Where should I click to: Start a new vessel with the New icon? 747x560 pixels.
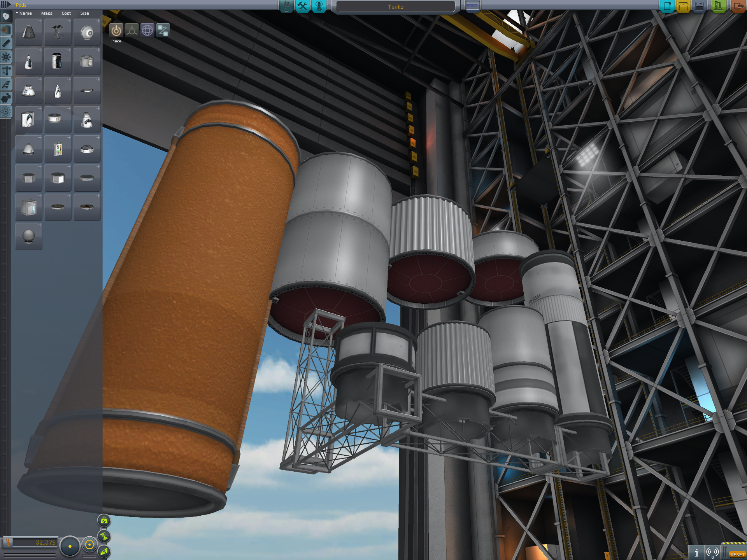667,6
